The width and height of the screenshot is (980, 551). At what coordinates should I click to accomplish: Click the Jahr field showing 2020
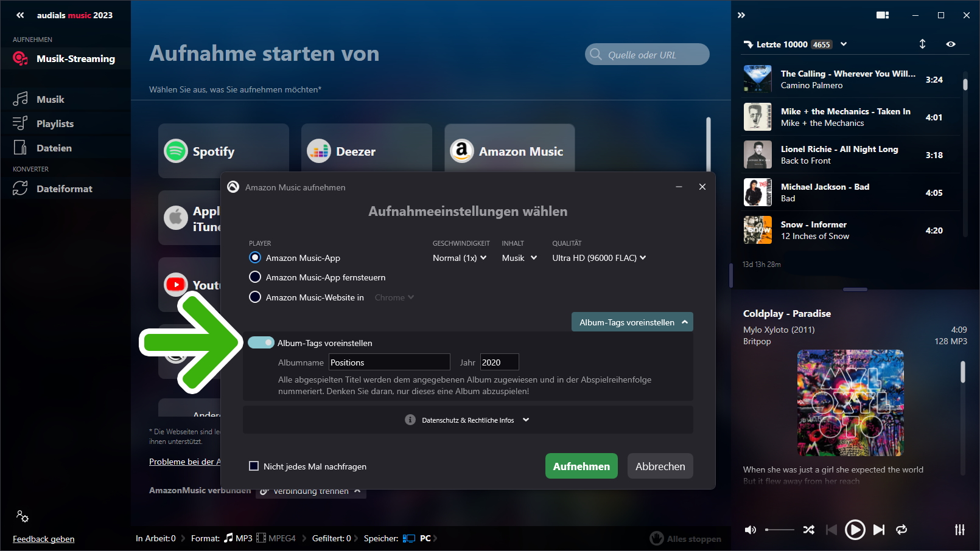point(500,362)
